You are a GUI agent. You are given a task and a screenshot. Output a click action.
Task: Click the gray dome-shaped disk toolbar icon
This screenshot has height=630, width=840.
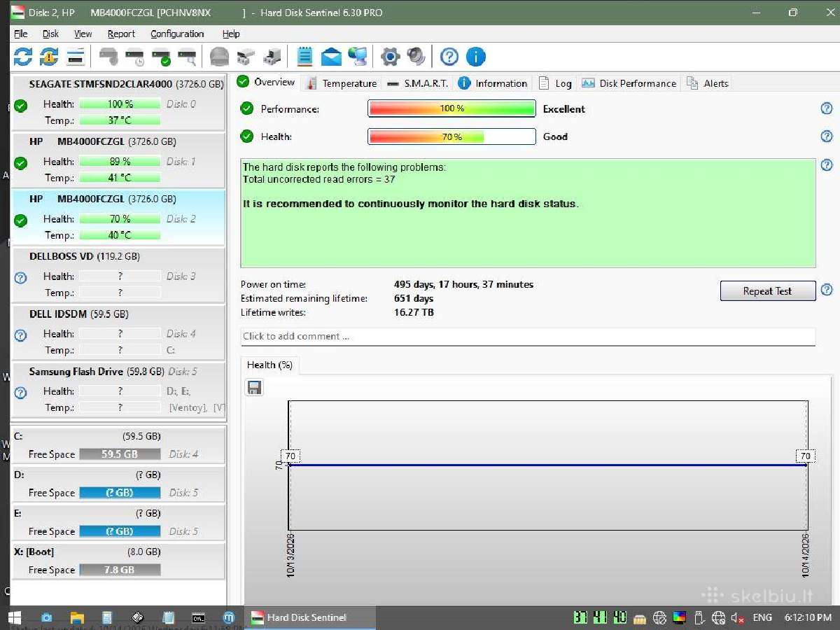(219, 57)
